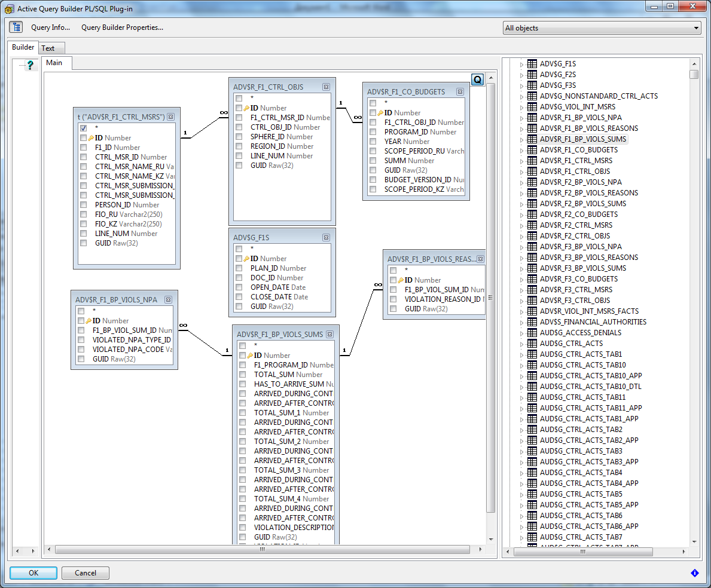
Task: Check SPHERE_ID field in ADV$R_F1_CTRL_OBJS
Action: click(239, 137)
